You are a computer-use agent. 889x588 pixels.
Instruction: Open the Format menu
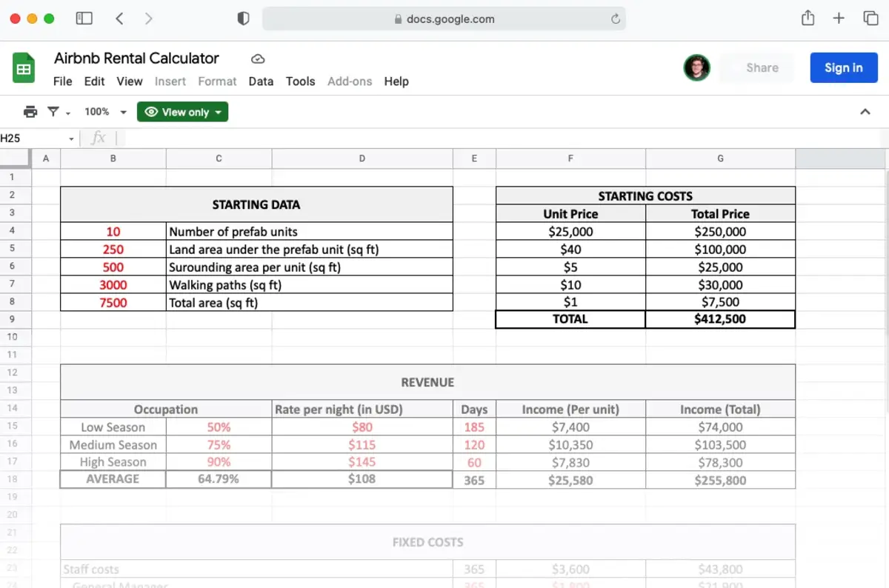[x=217, y=81]
